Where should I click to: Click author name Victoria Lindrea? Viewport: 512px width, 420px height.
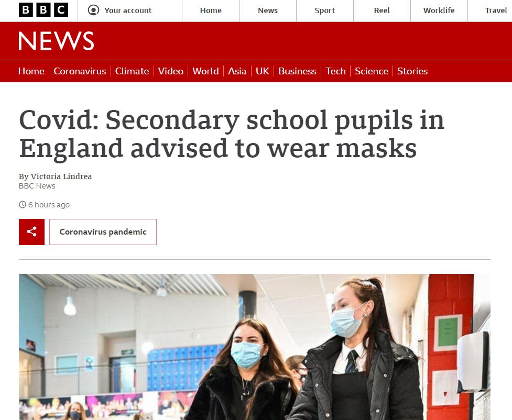pos(61,176)
